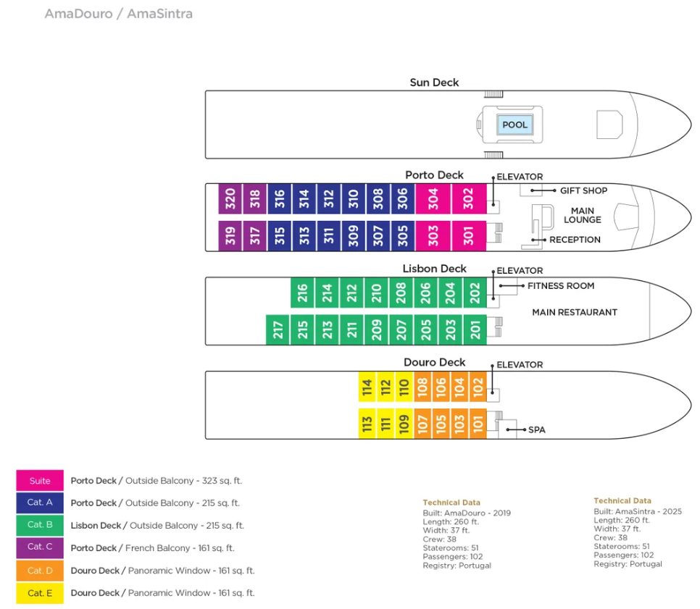700x609 pixels.
Task: Click cabin 202
Action: tap(475, 293)
